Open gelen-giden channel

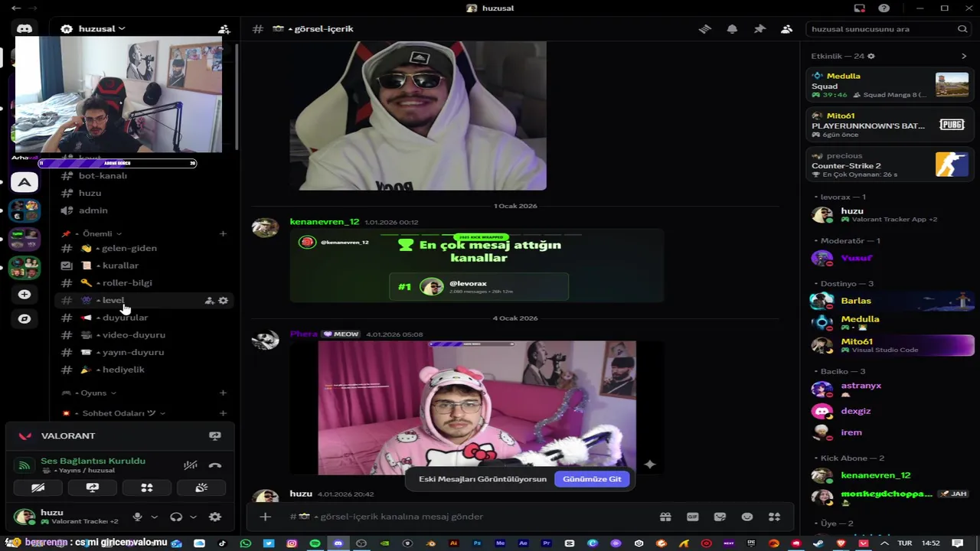tap(145, 248)
